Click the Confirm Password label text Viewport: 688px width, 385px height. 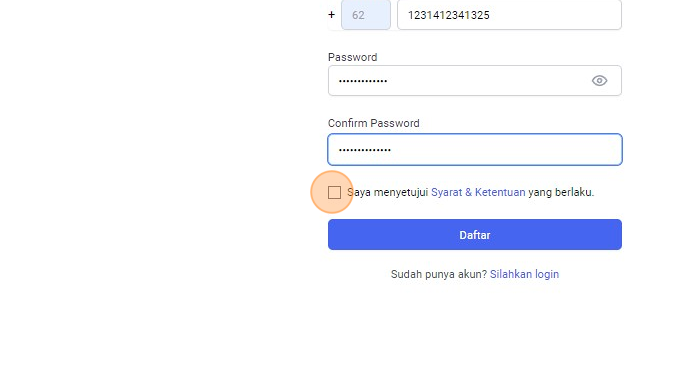pos(373,123)
